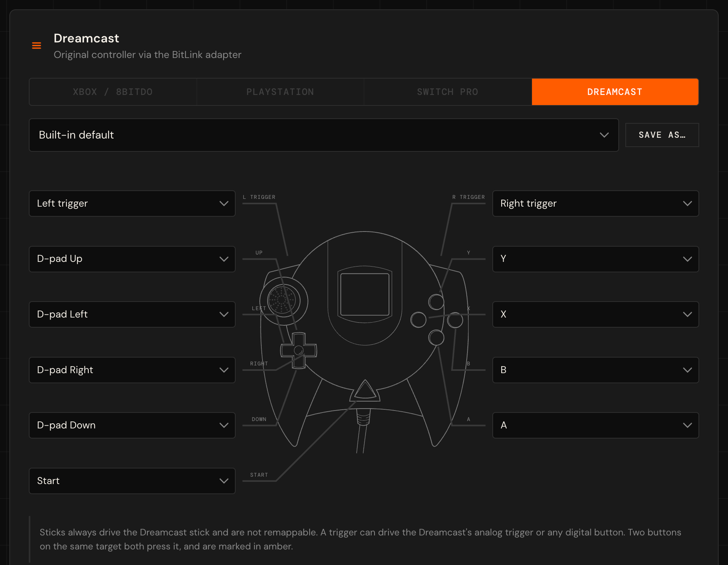
Task: Click the L TRIGGER diagram label
Action: 259,197
